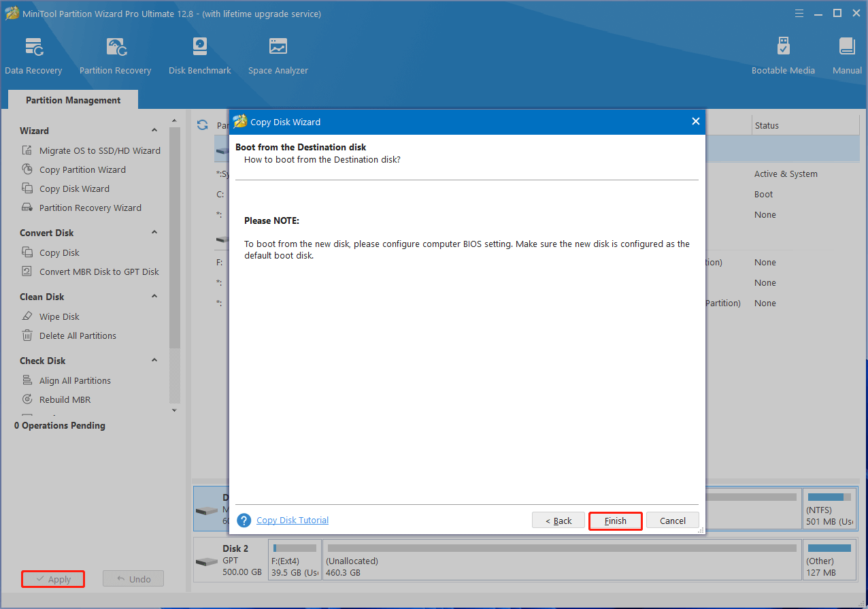Click Copy Partition Wizard icon in sidebar

pos(27,169)
